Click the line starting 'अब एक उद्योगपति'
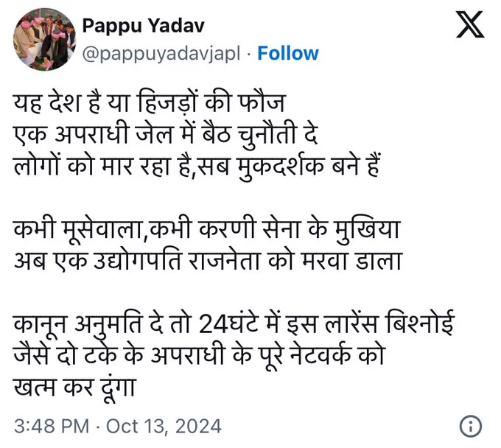501x448 pixels. pos(207,260)
